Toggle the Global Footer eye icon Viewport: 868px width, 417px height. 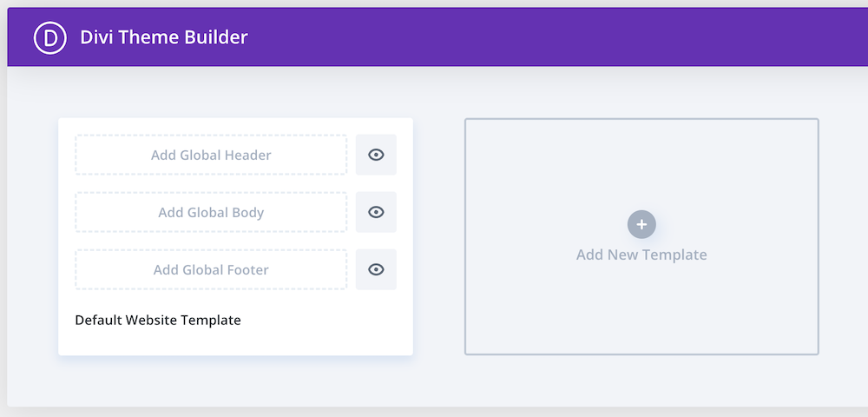click(x=376, y=269)
